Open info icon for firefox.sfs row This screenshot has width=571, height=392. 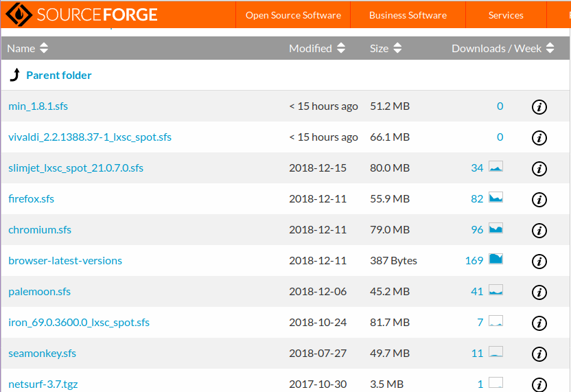tap(539, 199)
